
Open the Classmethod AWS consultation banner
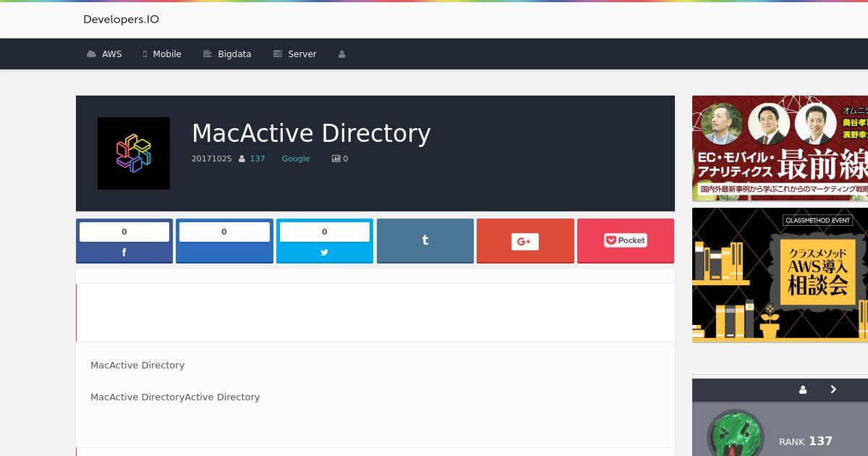(780, 275)
